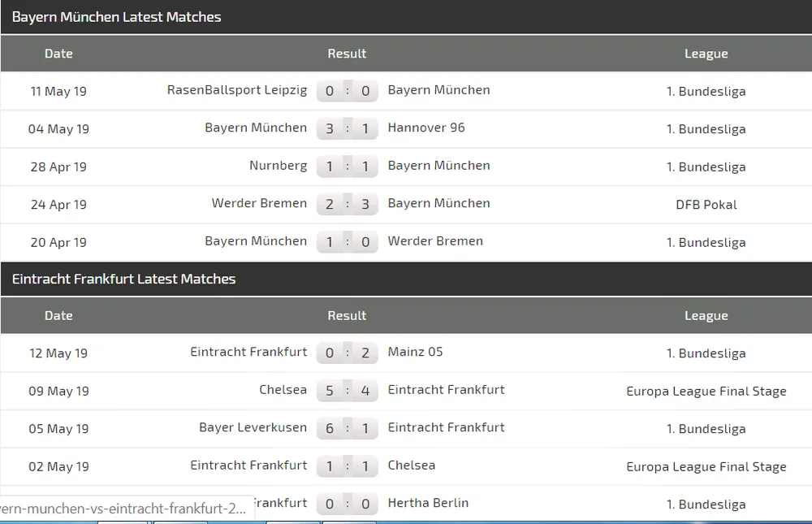Viewport: 812px width, 524px height.
Task: Open Bayern München from the 11 May match
Action: (438, 90)
